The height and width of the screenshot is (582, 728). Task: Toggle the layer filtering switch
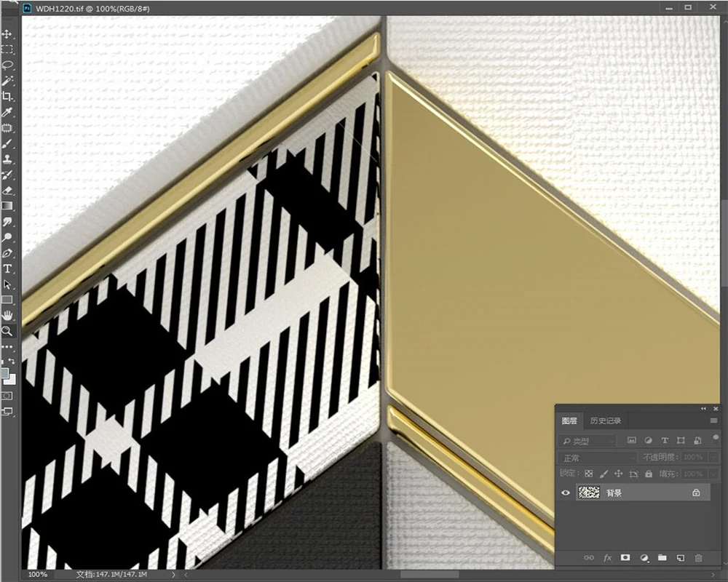point(716,438)
